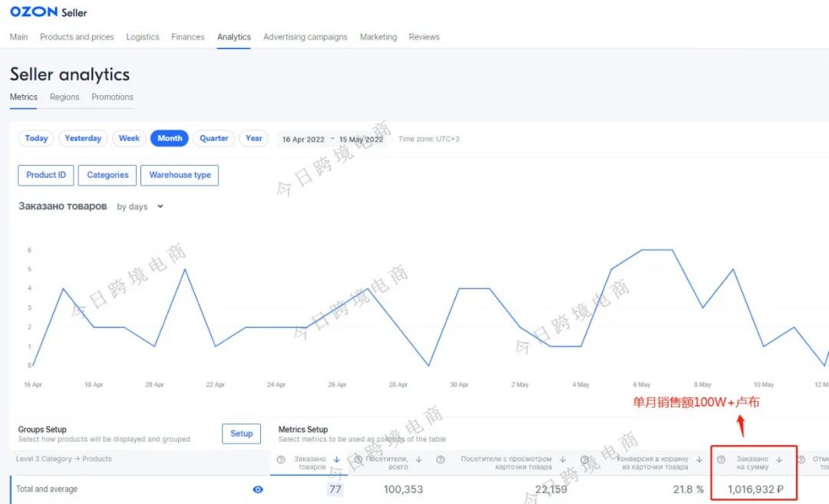Click help icon beside Конверсия в корзину
This screenshot has height=504, width=829.
point(585,460)
